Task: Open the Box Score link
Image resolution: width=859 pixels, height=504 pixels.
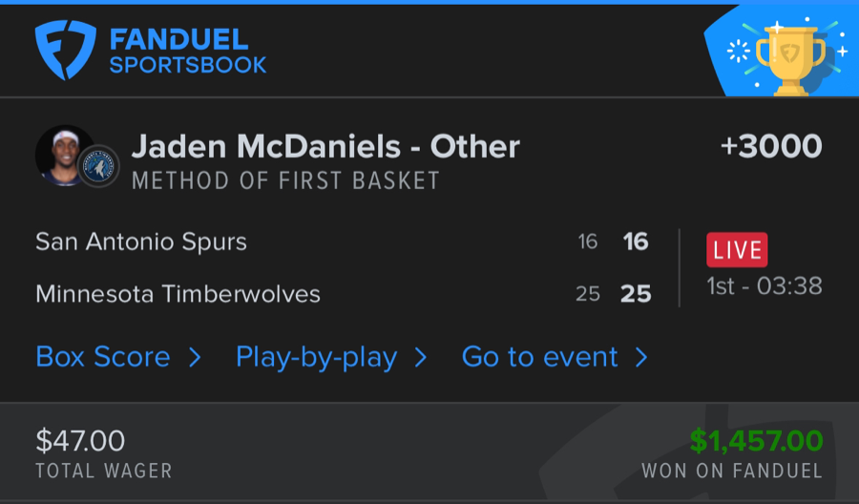Action: click(x=103, y=357)
